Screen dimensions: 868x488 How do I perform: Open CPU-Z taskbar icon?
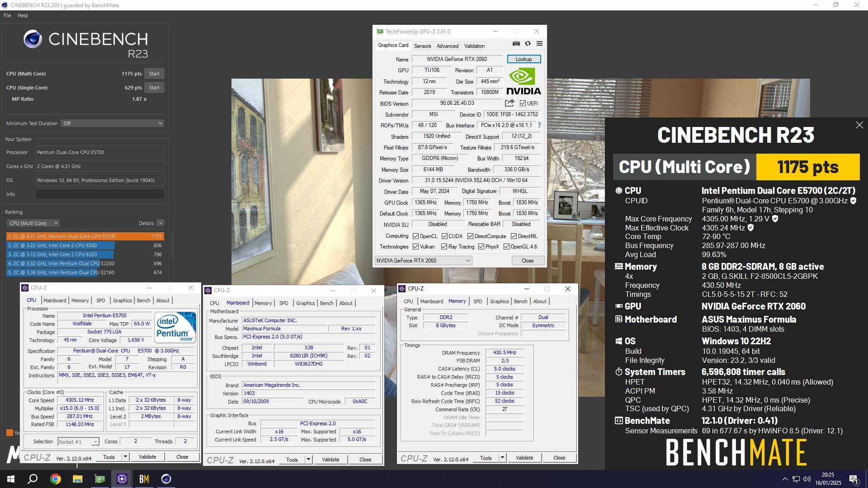point(122,479)
